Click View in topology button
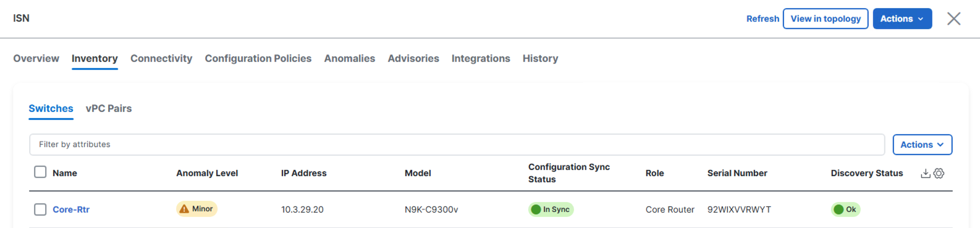 tap(826, 19)
